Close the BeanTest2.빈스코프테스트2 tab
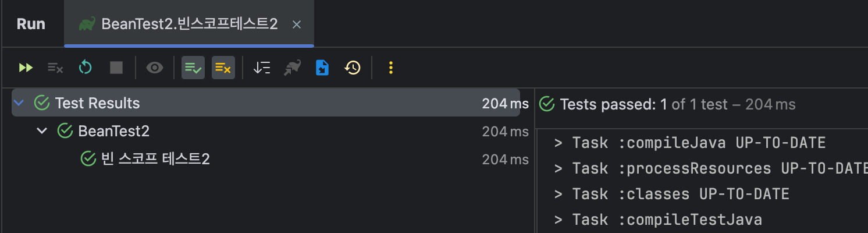This screenshot has width=868, height=233. pos(296,24)
